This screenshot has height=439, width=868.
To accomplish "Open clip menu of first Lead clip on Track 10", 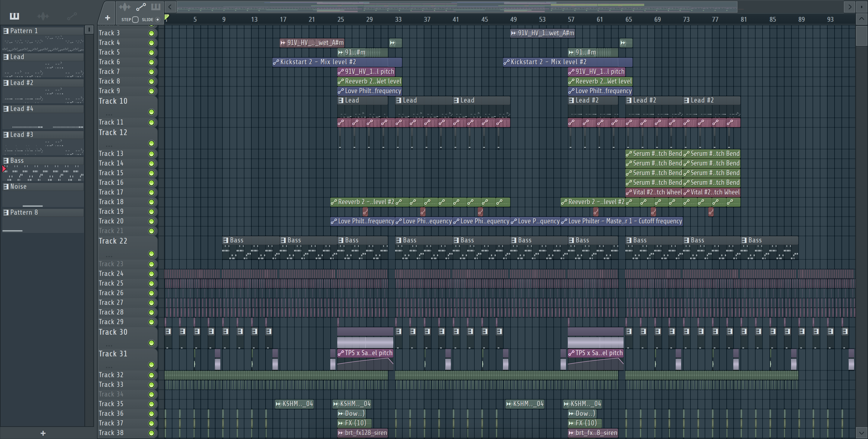I will coord(341,100).
